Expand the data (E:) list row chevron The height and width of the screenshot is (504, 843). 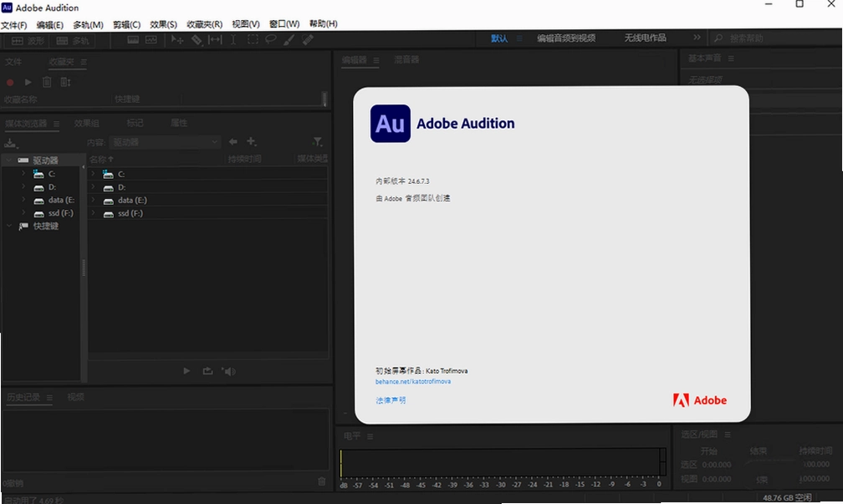(93, 200)
